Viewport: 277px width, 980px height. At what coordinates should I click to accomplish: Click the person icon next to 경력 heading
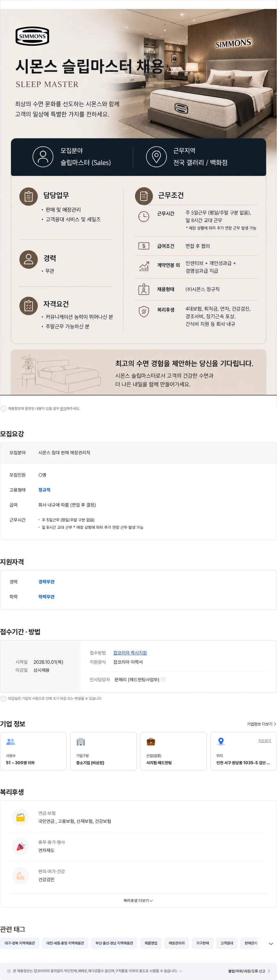(x=29, y=259)
